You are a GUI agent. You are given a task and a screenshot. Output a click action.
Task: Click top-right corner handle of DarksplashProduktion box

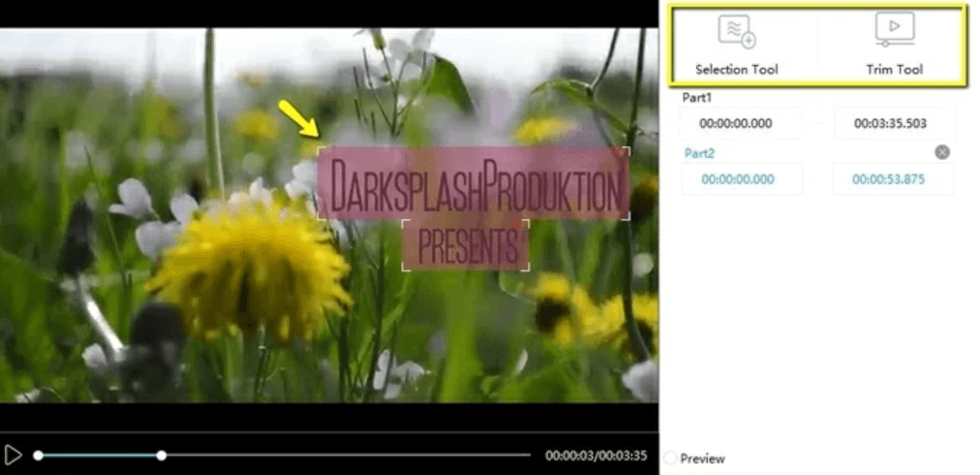click(x=628, y=149)
